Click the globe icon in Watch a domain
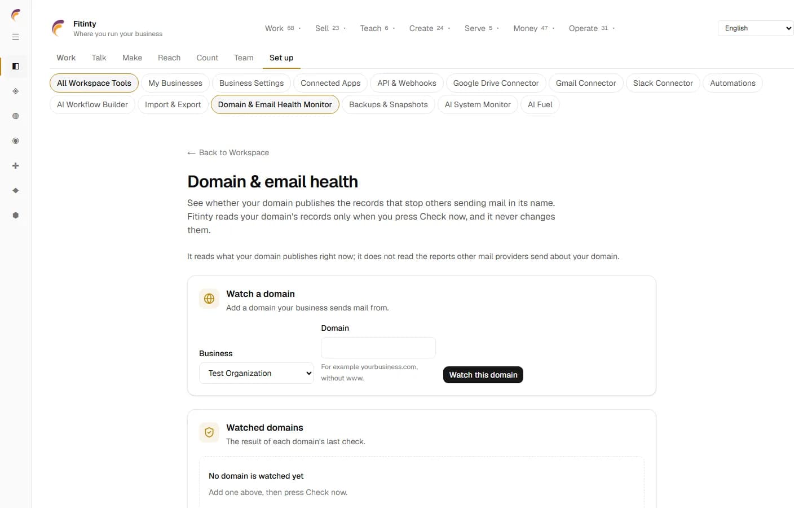The height and width of the screenshot is (508, 812). pos(209,299)
